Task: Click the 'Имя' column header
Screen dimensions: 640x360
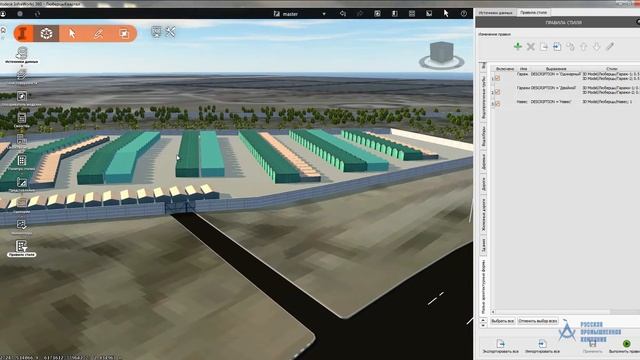Action: click(524, 69)
